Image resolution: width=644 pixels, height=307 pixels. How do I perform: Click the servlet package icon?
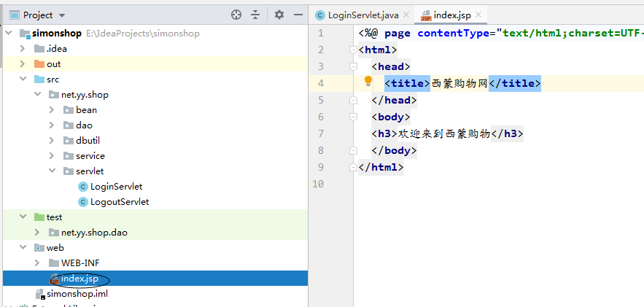coord(69,171)
